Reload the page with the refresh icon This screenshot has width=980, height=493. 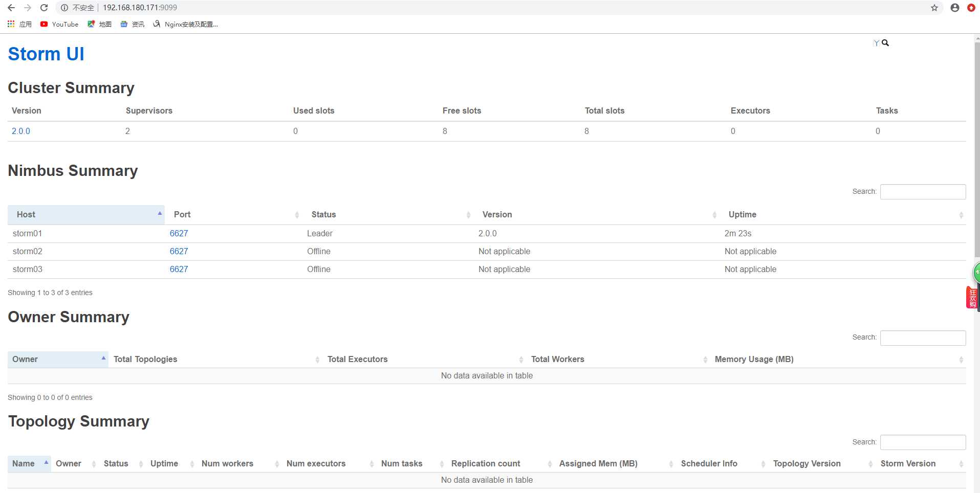(44, 8)
